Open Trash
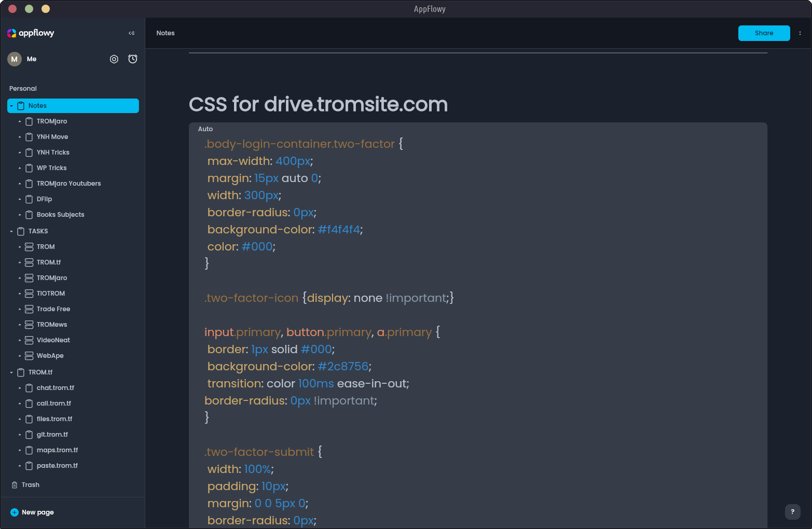This screenshot has height=529, width=812. pos(26,485)
